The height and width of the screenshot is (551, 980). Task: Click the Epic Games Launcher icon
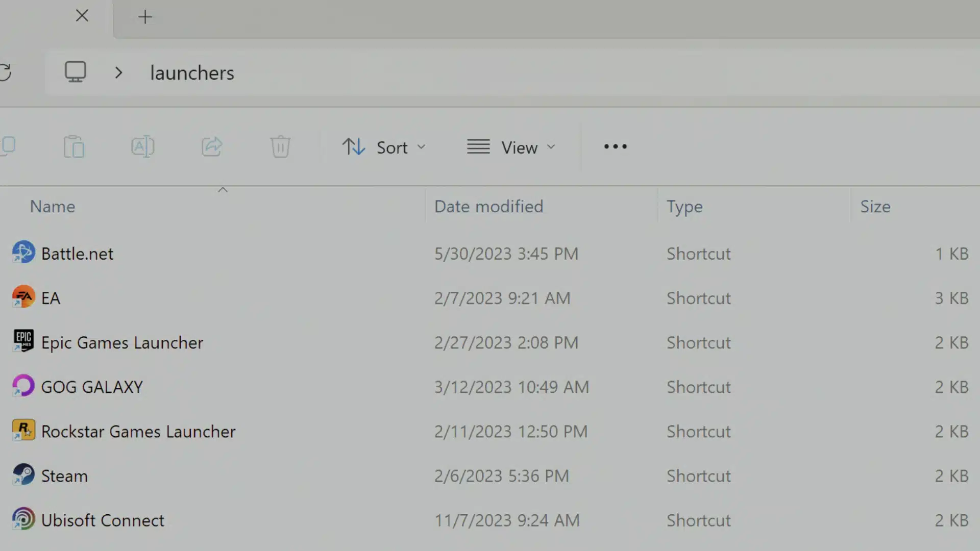pos(23,342)
